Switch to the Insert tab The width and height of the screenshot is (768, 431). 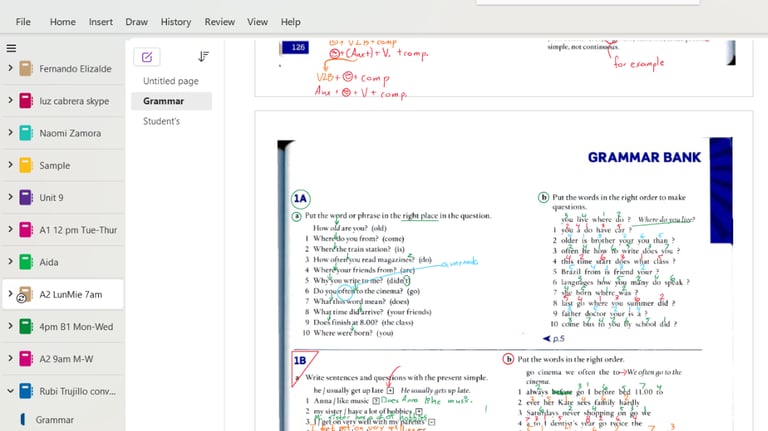(101, 22)
